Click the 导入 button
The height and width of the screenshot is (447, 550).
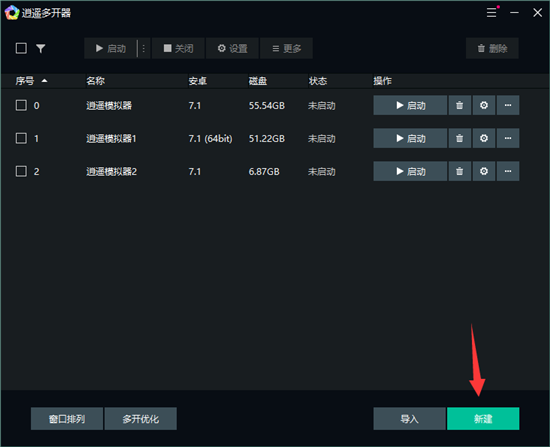[x=409, y=419]
